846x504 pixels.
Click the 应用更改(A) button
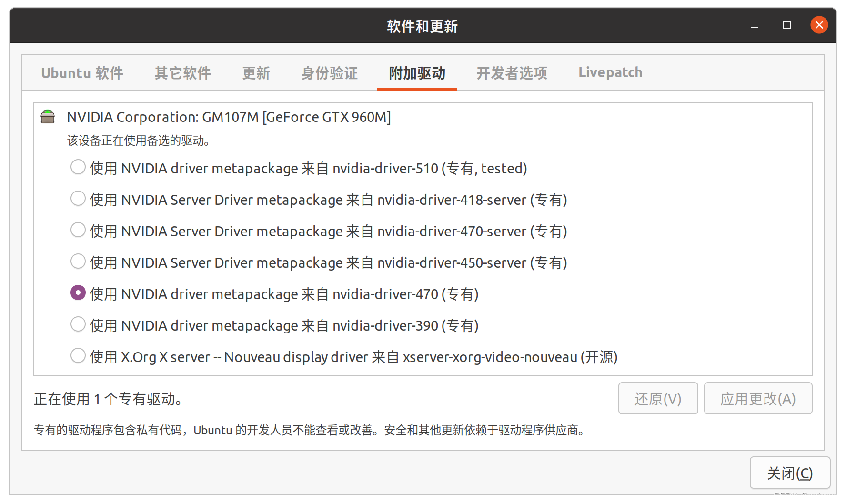pyautogui.click(x=758, y=398)
